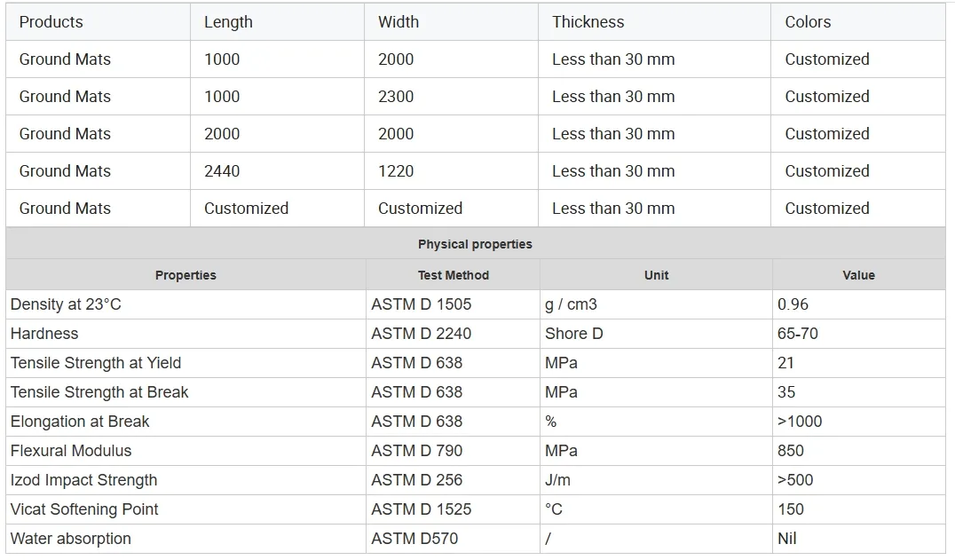Select the ASTM D 1505 cell
This screenshot has width=955, height=560.
coord(421,304)
